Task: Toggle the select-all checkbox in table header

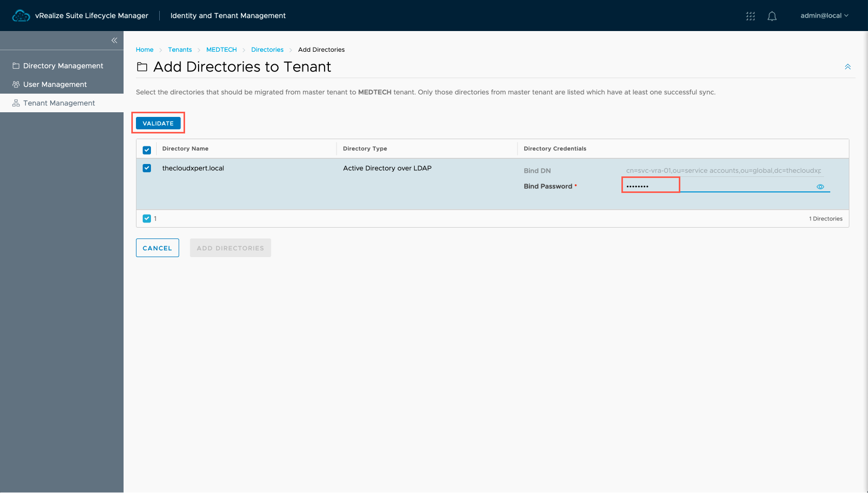Action: [147, 150]
